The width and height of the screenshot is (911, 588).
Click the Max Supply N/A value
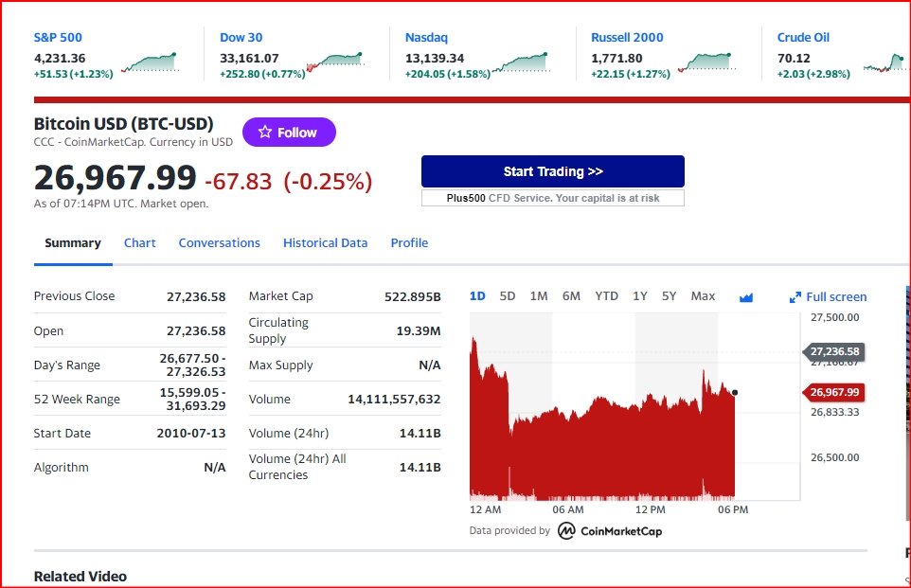point(429,365)
